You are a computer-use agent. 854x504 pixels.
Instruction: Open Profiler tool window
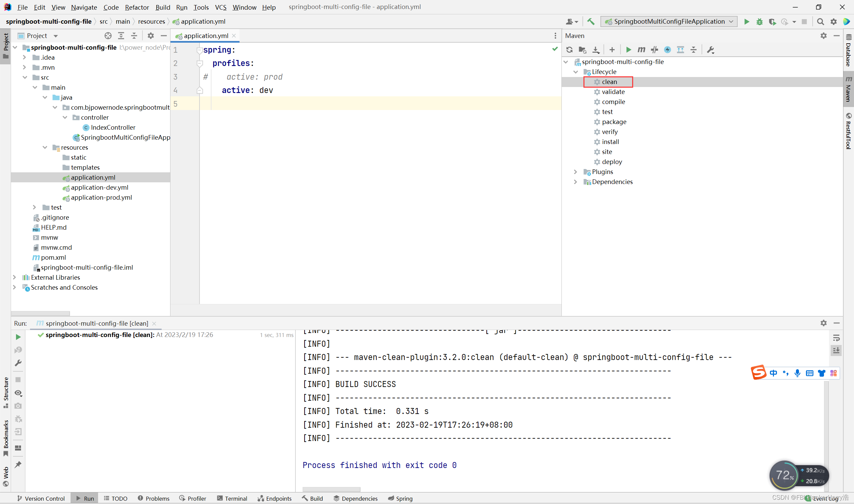coord(193,498)
